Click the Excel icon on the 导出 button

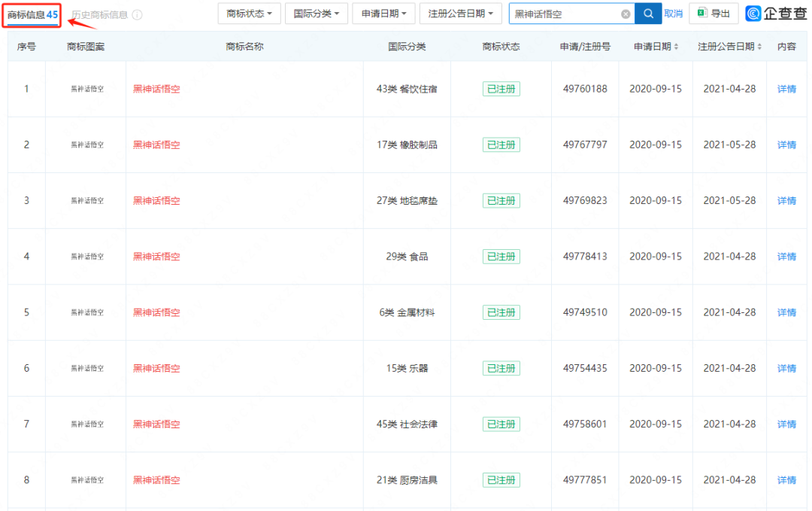point(702,14)
